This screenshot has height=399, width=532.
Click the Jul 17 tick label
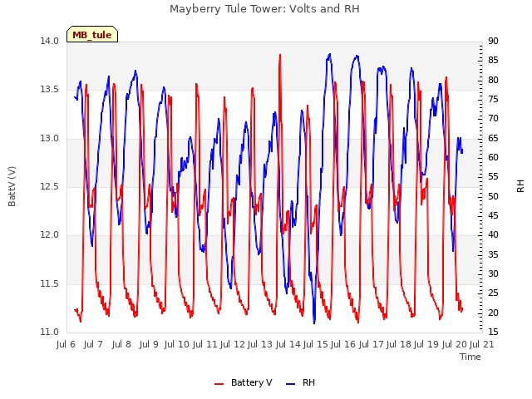[x=371, y=344]
